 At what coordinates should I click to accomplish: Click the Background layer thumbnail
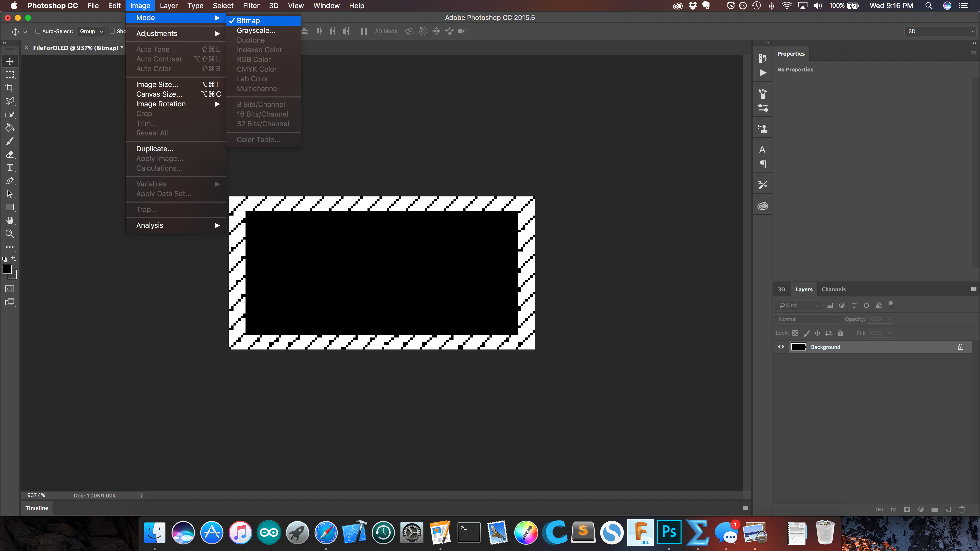tap(799, 346)
